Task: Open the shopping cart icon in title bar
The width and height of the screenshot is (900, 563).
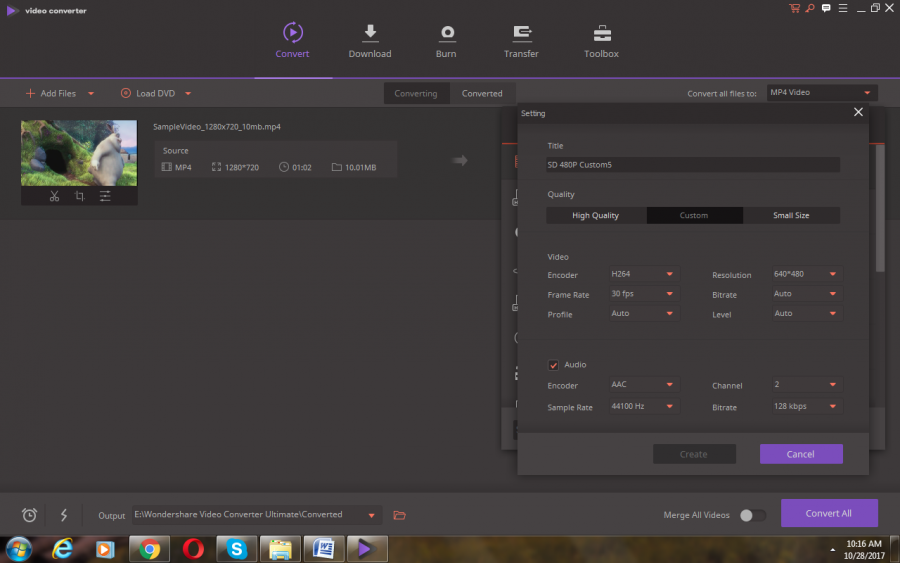Action: (794, 8)
